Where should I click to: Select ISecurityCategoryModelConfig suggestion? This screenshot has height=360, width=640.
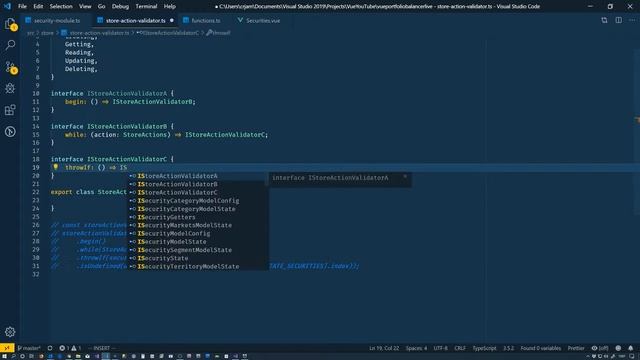point(198,200)
